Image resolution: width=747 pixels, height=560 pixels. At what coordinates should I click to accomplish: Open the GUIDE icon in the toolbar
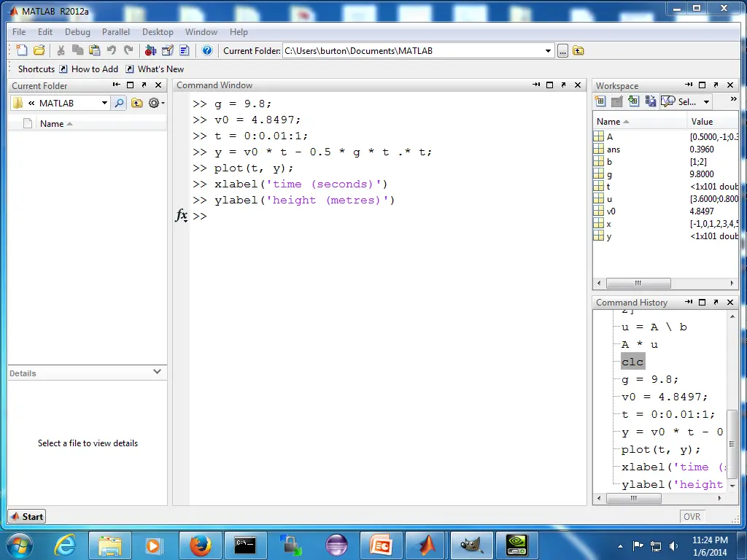pyautogui.click(x=168, y=50)
